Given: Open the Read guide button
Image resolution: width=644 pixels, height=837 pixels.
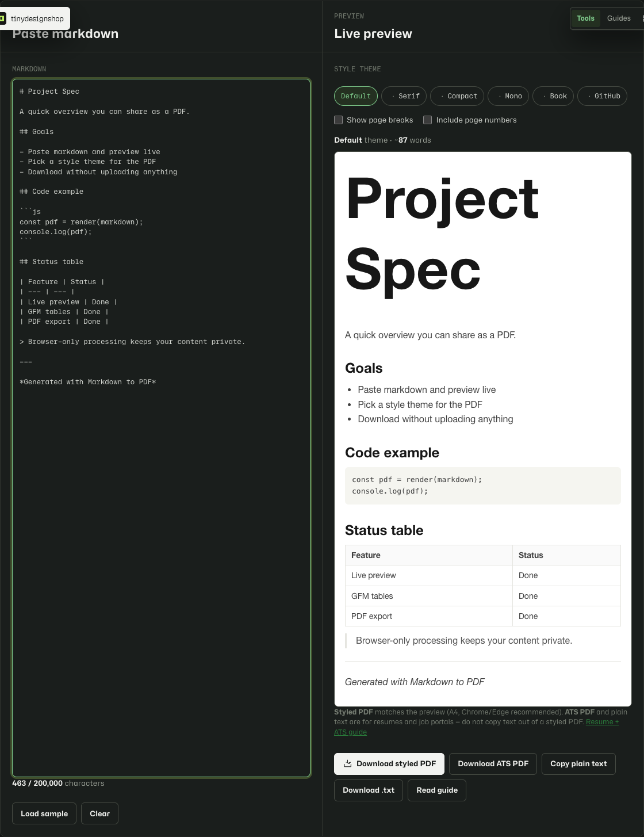Looking at the screenshot, I should point(437,790).
